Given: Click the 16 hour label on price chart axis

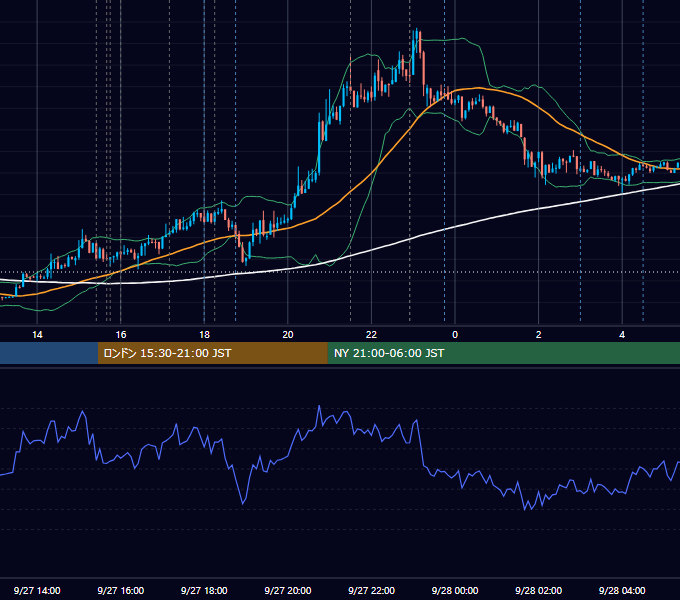Looking at the screenshot, I should pyautogui.click(x=121, y=335).
